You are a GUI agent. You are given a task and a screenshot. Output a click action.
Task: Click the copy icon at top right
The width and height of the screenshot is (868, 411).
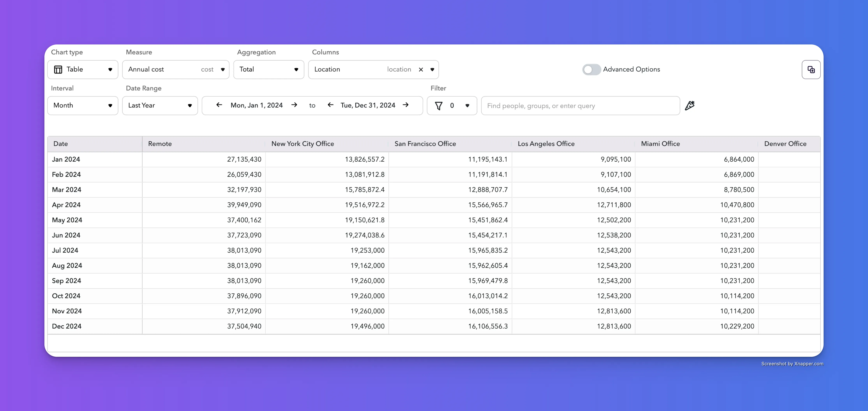811,69
